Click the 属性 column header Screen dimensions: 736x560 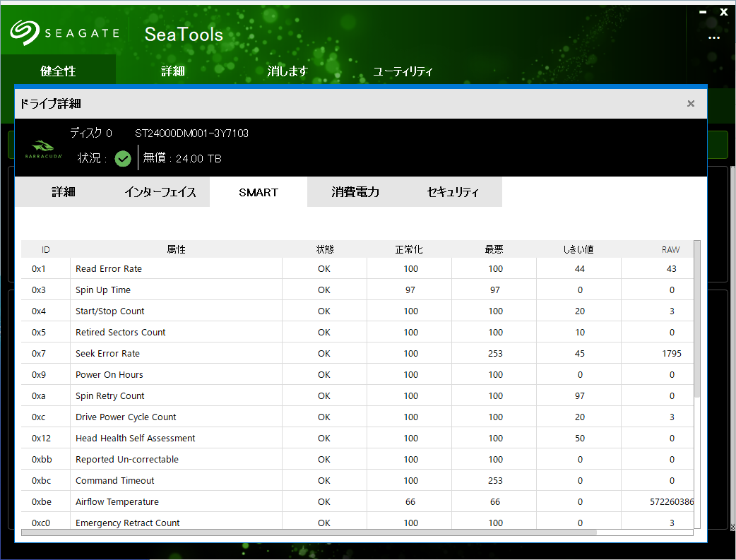click(176, 249)
